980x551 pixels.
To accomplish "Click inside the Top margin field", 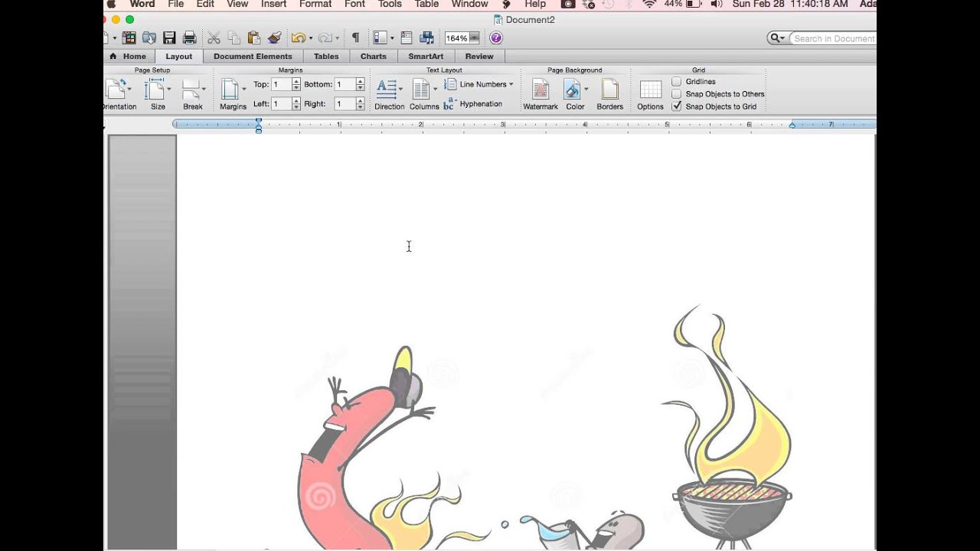I will point(281,84).
